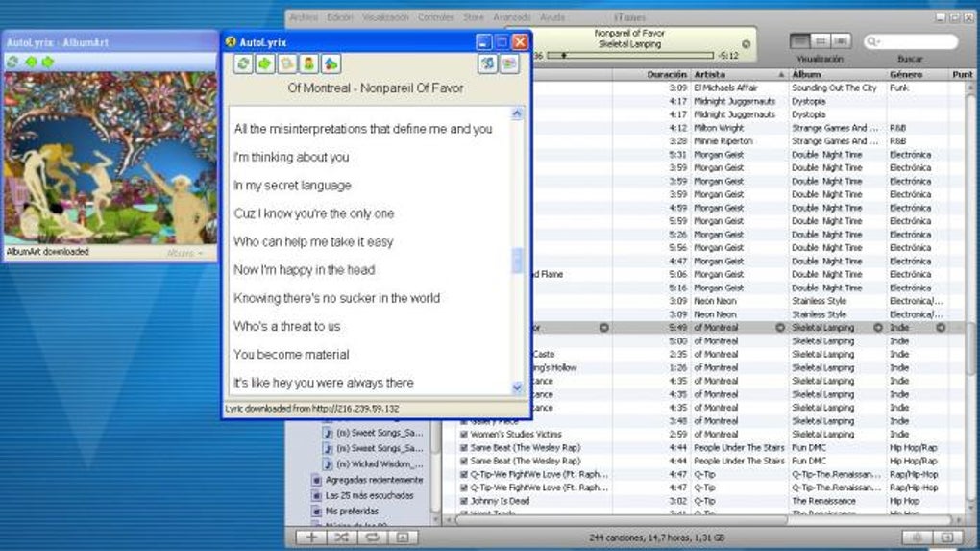Open the Albums dropdown in AlbumArt window
The image size is (980, 551).
[x=185, y=253]
